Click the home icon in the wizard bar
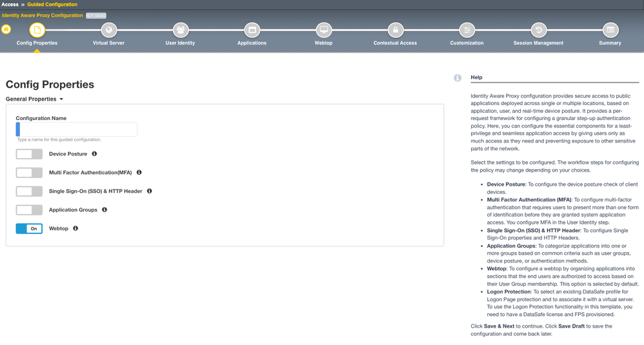 [x=6, y=30]
